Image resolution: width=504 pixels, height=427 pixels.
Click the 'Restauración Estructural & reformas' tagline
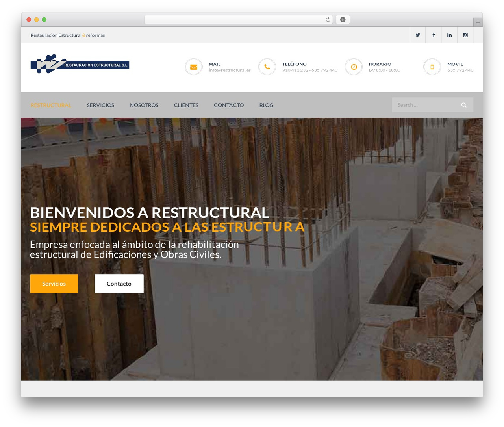tap(68, 35)
